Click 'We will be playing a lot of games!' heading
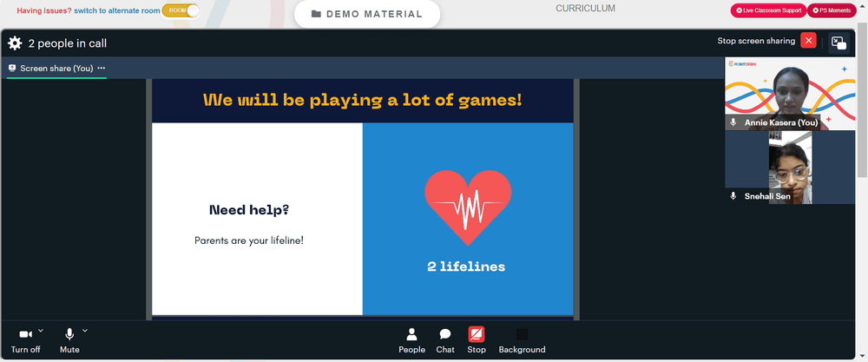The image size is (868, 362). 363,100
